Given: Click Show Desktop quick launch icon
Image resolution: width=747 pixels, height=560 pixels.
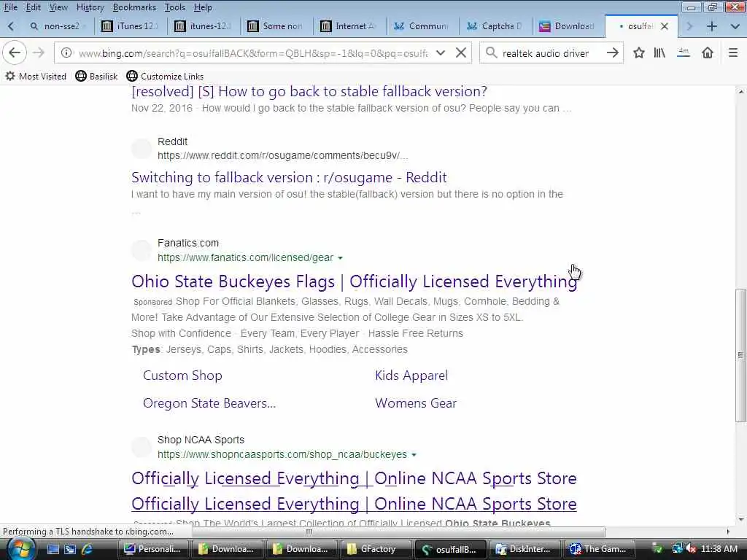Looking at the screenshot, I should pos(53,549).
